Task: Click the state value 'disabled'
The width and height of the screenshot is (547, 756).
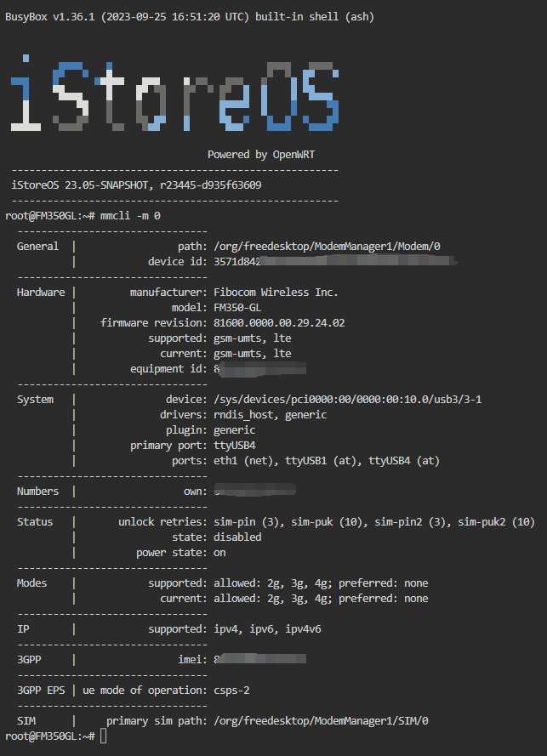Action: tap(237, 537)
